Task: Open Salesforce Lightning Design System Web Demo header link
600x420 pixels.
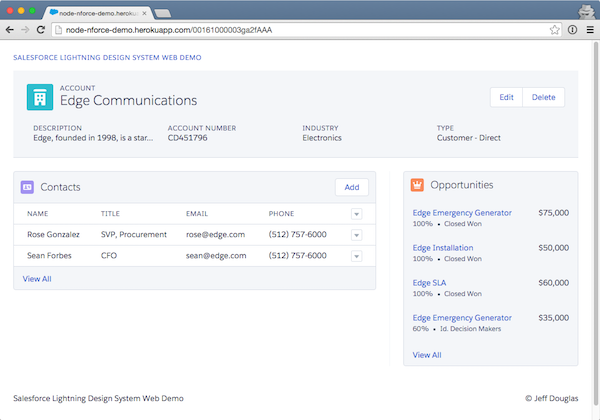Action: 107,57
